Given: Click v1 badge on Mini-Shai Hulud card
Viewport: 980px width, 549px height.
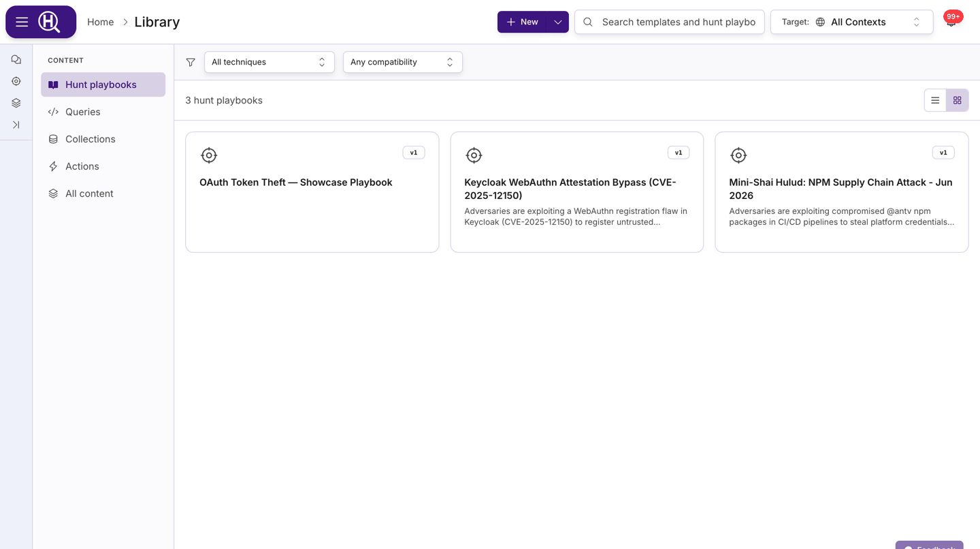Looking at the screenshot, I should (943, 153).
